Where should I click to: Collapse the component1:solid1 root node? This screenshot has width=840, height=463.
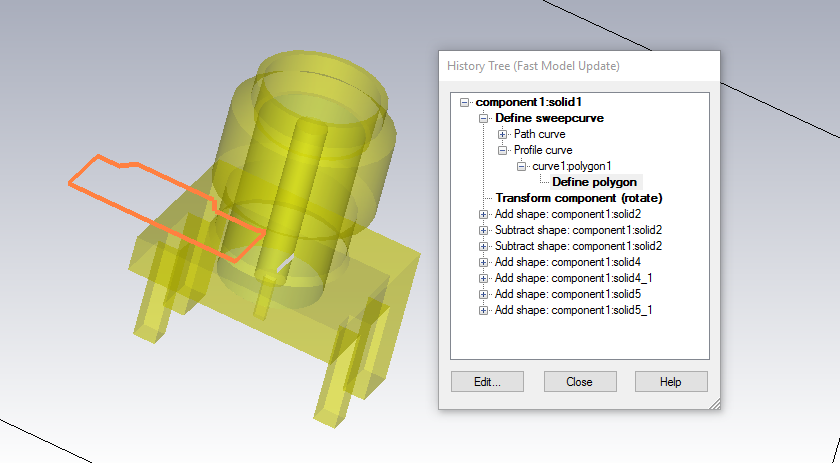coord(464,102)
